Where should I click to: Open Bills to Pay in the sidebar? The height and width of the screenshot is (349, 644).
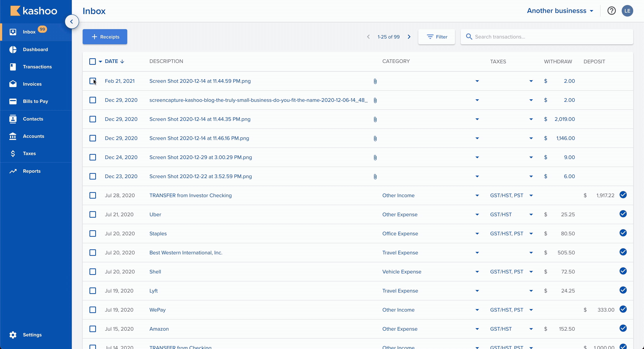pyautogui.click(x=36, y=101)
